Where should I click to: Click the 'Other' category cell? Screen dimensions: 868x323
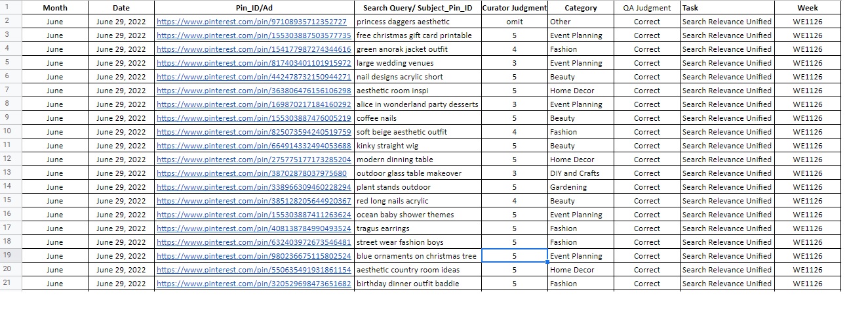(x=581, y=22)
